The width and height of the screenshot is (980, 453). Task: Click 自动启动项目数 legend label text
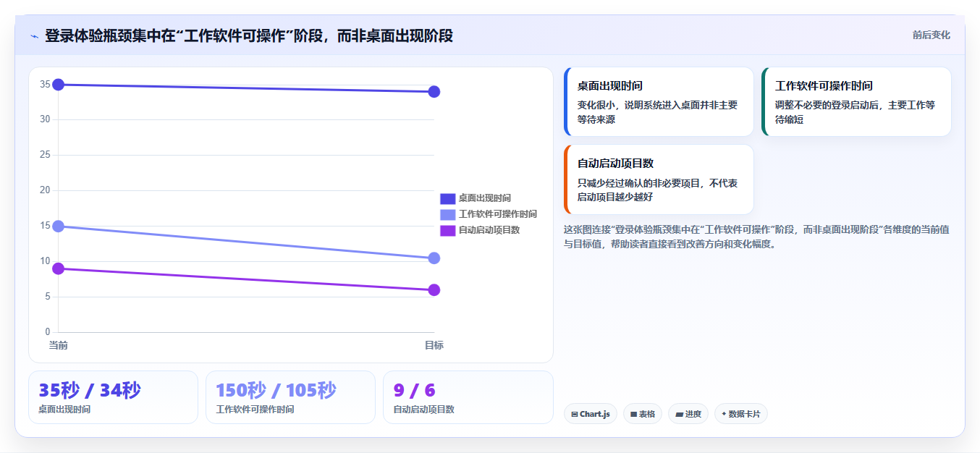pos(489,230)
